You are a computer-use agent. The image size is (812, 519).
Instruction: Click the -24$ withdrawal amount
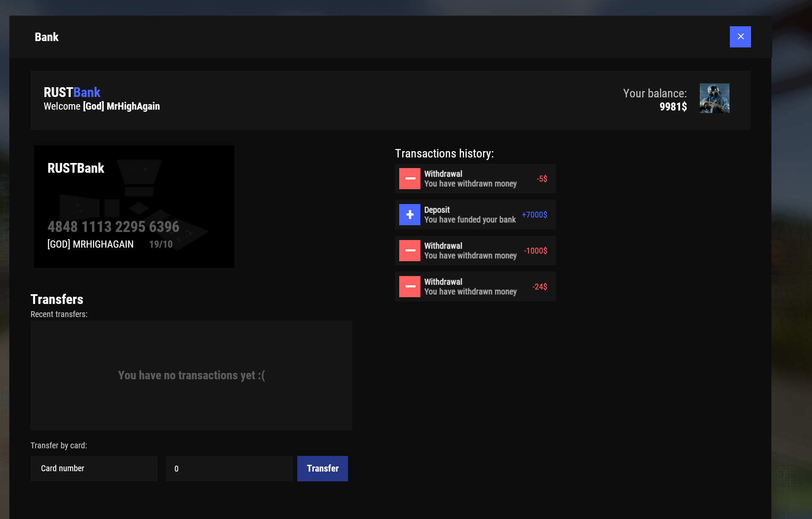pyautogui.click(x=539, y=287)
